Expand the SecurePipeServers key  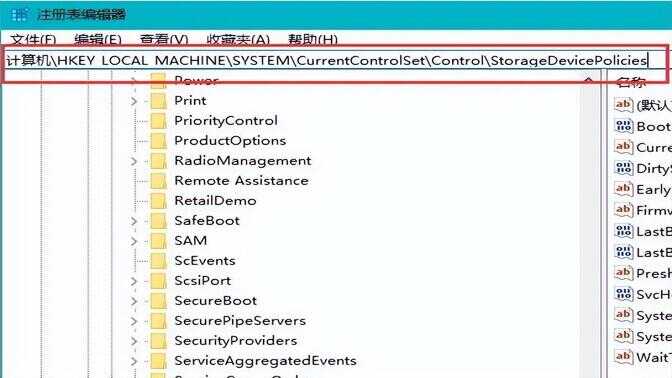(134, 321)
